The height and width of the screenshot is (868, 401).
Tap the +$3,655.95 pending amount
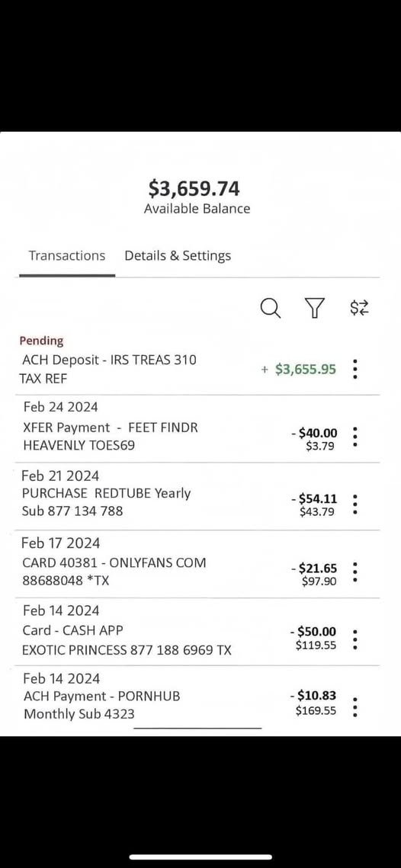pos(299,370)
